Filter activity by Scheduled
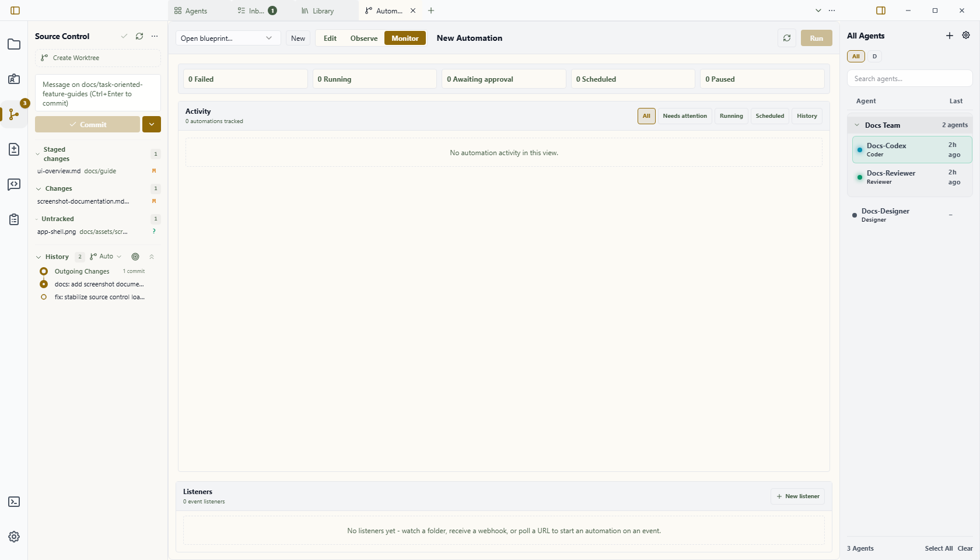This screenshot has width=980, height=560. (x=770, y=116)
